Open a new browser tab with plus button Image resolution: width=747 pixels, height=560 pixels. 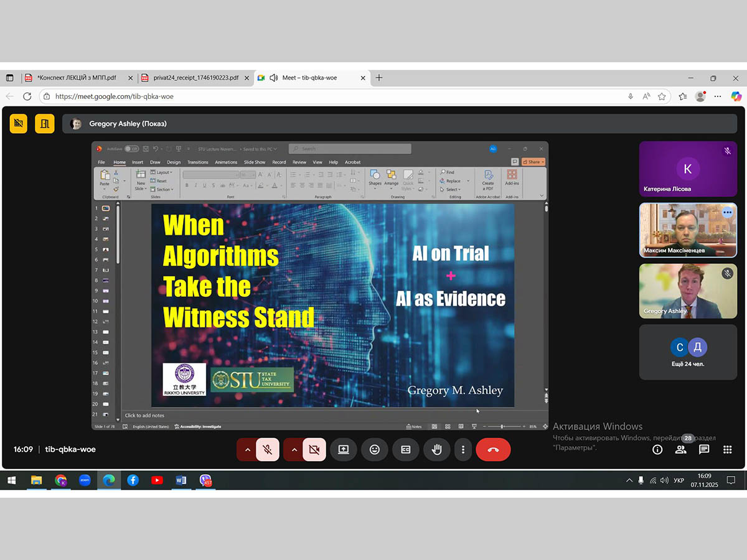[x=379, y=78]
